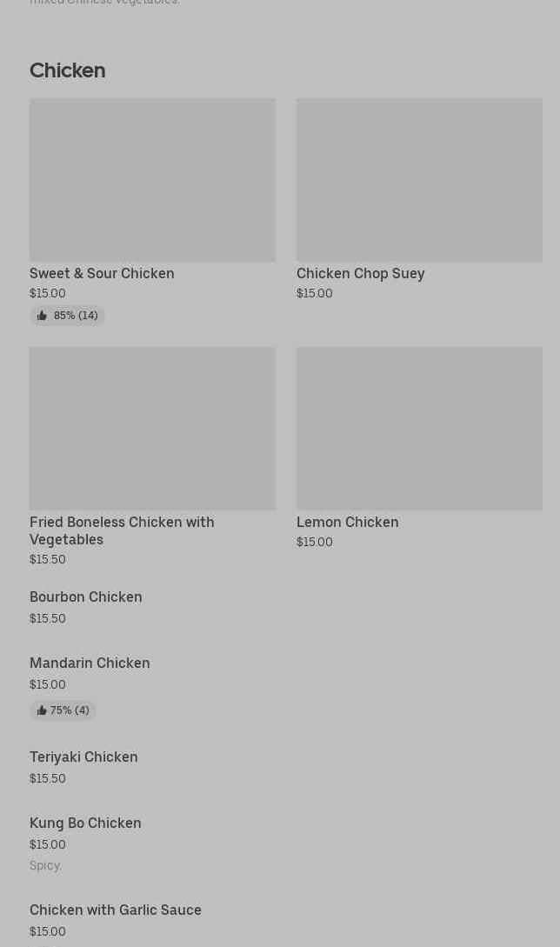
Task: Choose the Chicken Chop Suey title
Action: pos(360,273)
